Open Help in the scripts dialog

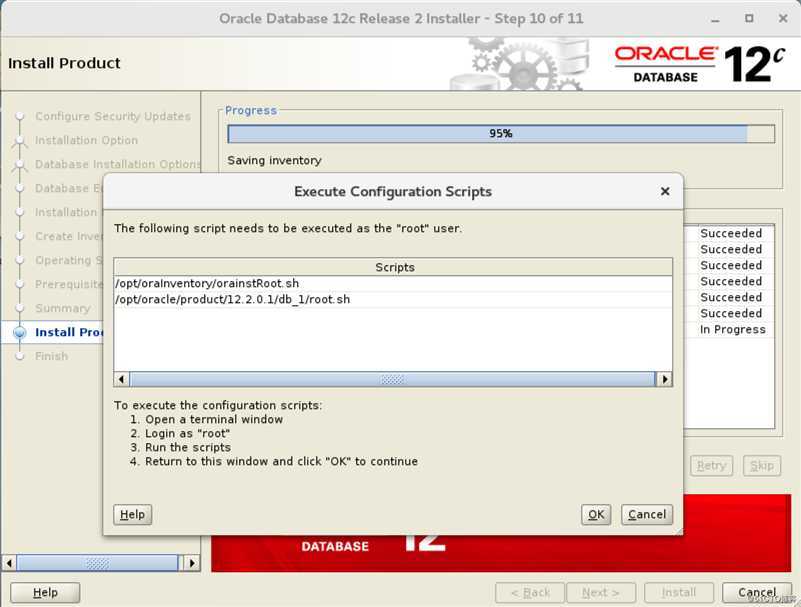132,514
